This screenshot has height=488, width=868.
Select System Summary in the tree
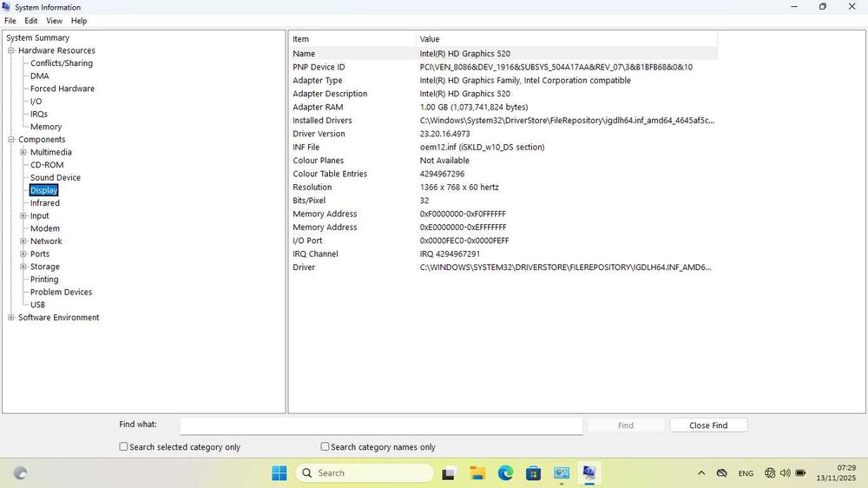click(x=37, y=37)
